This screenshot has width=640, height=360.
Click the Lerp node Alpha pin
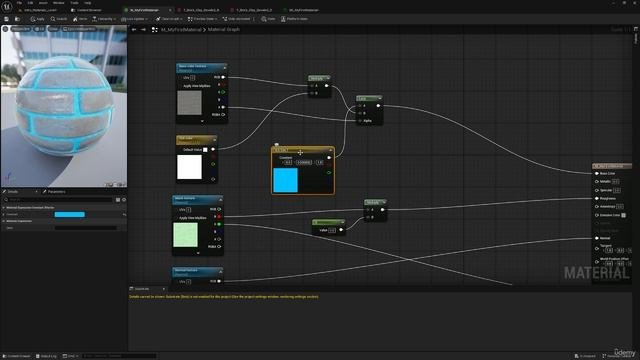[360, 121]
